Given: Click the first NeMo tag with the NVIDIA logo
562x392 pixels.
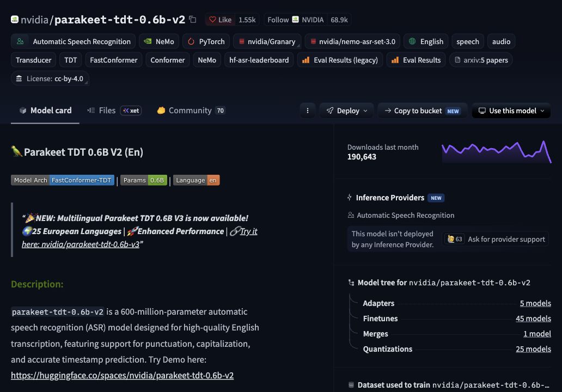Looking at the screenshot, I should point(159,41).
